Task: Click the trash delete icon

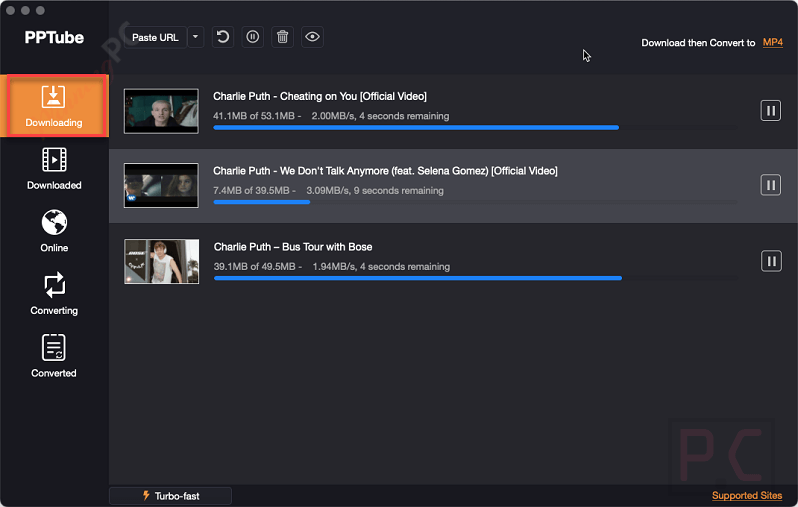Action: point(282,37)
